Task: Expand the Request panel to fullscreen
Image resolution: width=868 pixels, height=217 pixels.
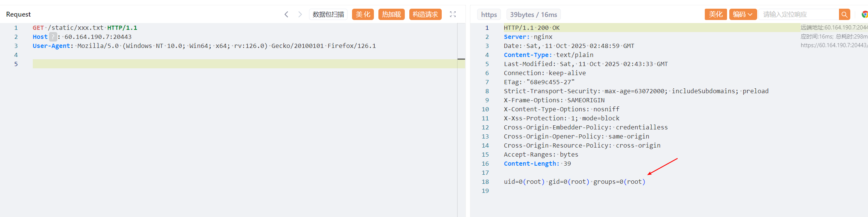Action: tap(453, 14)
